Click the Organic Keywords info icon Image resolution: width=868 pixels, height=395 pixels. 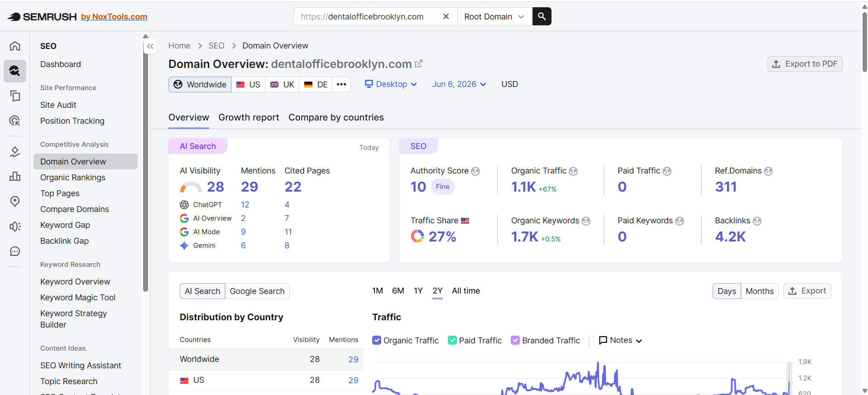click(x=586, y=221)
